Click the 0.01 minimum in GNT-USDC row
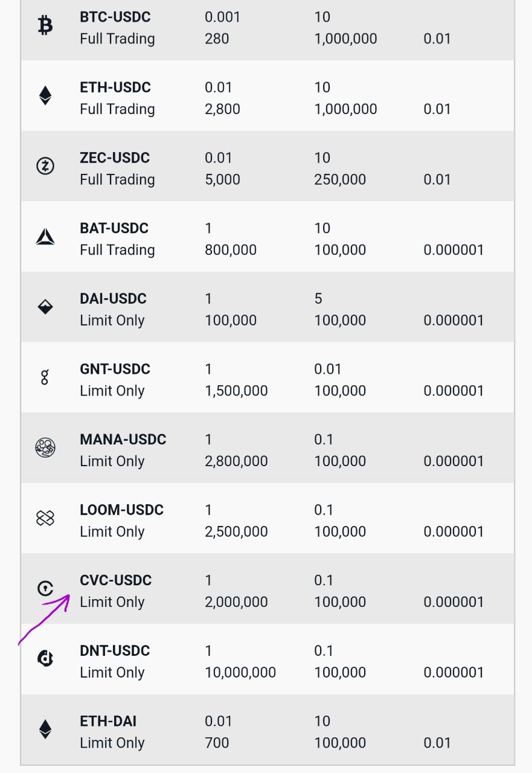The height and width of the screenshot is (773, 532). 328,369
